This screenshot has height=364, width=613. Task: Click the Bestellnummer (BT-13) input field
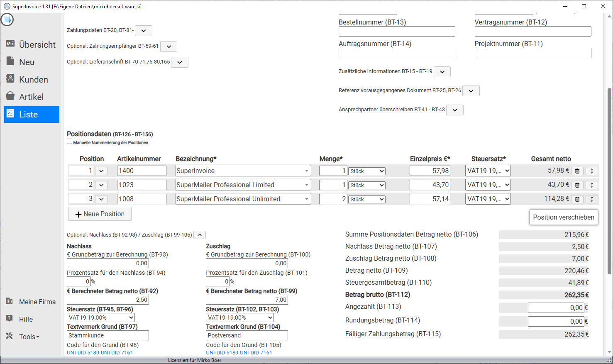click(x=397, y=32)
